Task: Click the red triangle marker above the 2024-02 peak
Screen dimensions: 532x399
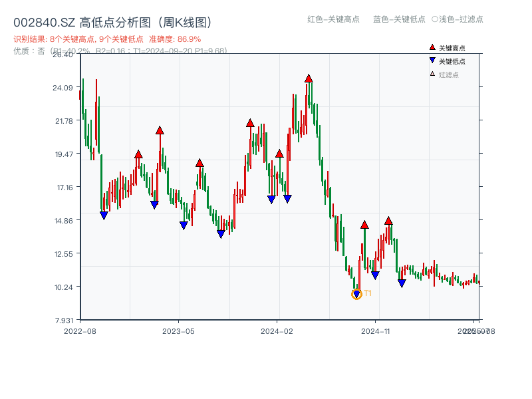Action: (x=279, y=154)
